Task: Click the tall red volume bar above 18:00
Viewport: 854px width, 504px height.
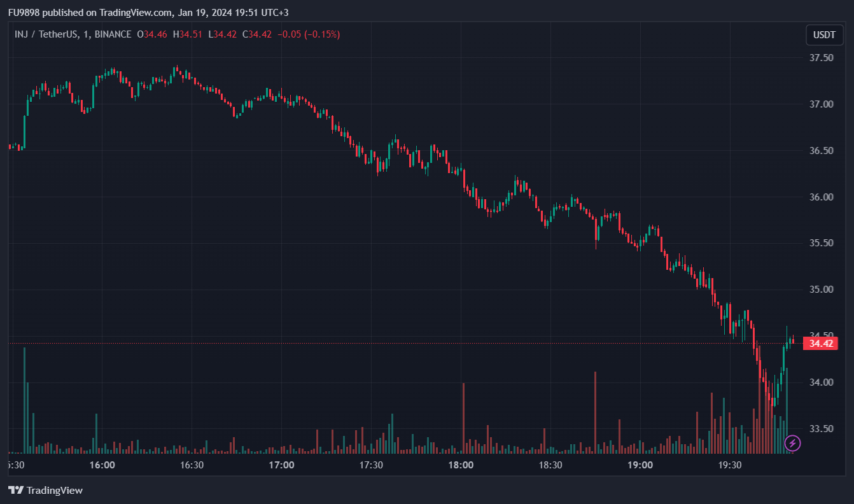Action: point(463,417)
